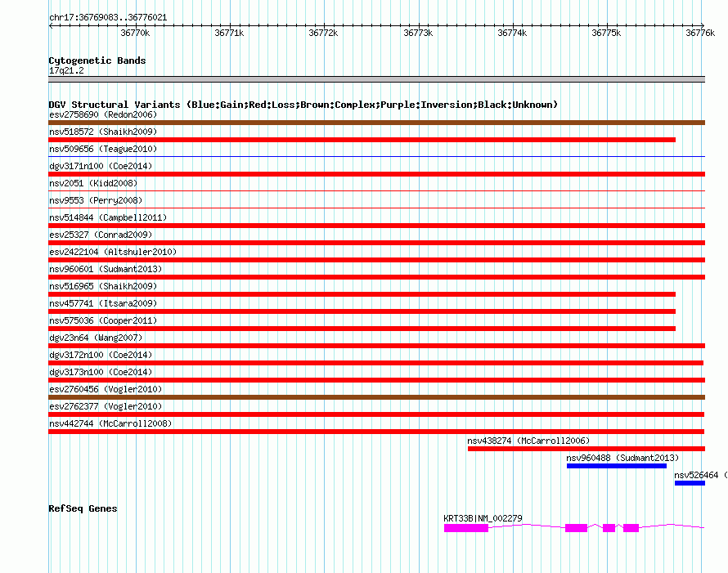Click the Cytogenetic Bands track title
The image size is (728, 573).
97,60
